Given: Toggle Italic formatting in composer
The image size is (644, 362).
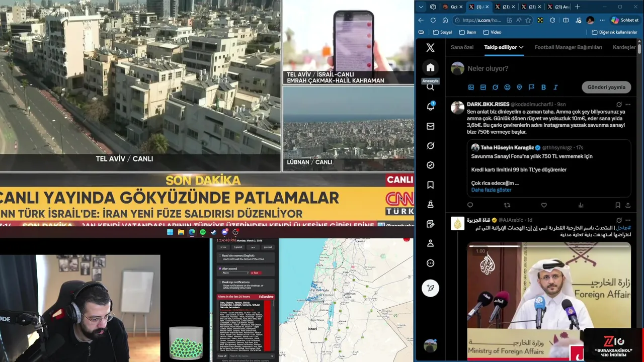Looking at the screenshot, I should 555,87.
